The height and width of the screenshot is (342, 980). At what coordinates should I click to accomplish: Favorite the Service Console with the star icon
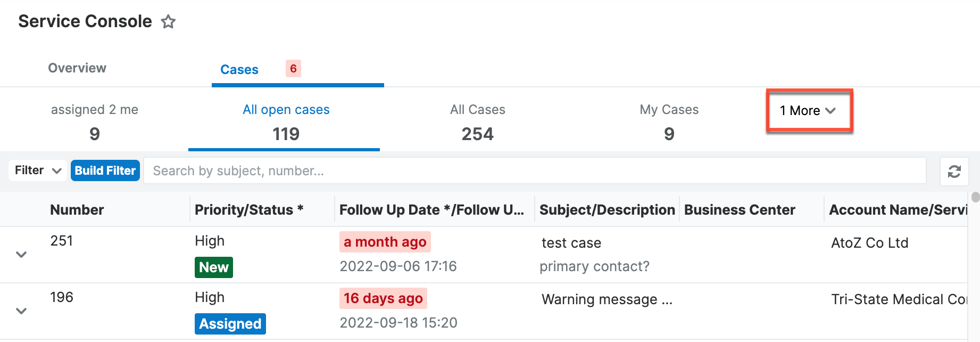coord(169,22)
